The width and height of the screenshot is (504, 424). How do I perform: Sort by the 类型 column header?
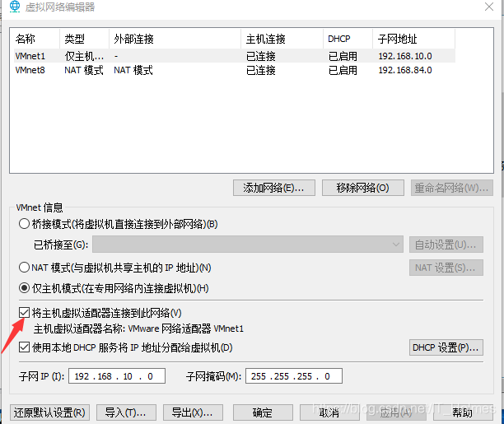[84, 39]
